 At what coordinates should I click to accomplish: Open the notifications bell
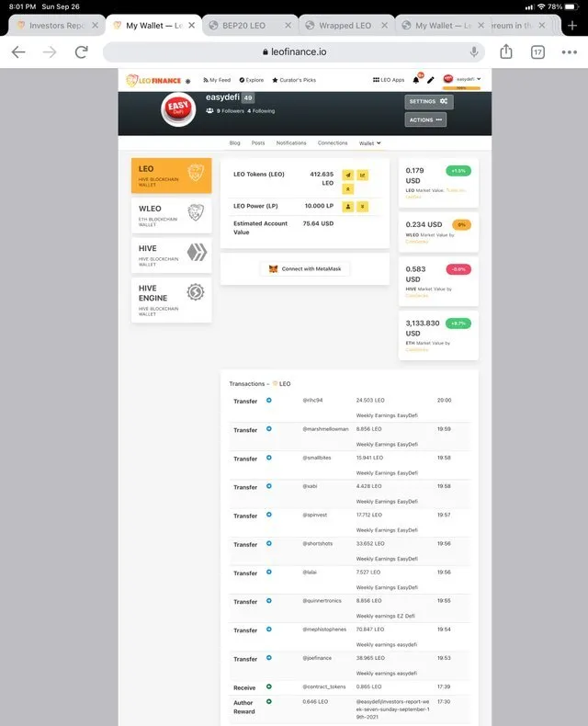(x=416, y=80)
